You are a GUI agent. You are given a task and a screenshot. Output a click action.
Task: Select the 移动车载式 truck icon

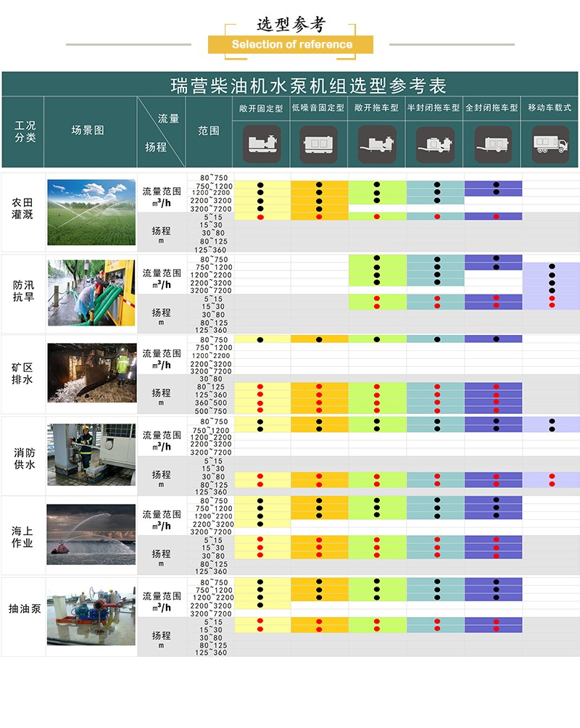(x=551, y=144)
